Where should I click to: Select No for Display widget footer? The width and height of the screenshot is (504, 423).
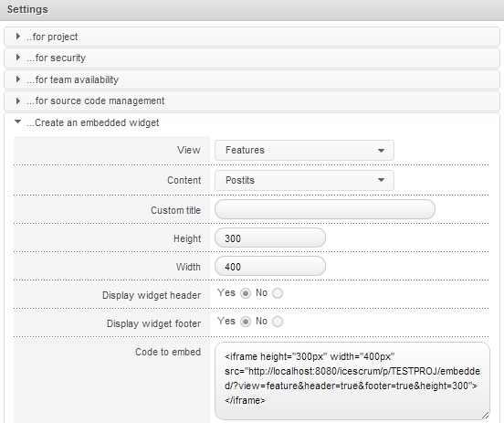[278, 322]
